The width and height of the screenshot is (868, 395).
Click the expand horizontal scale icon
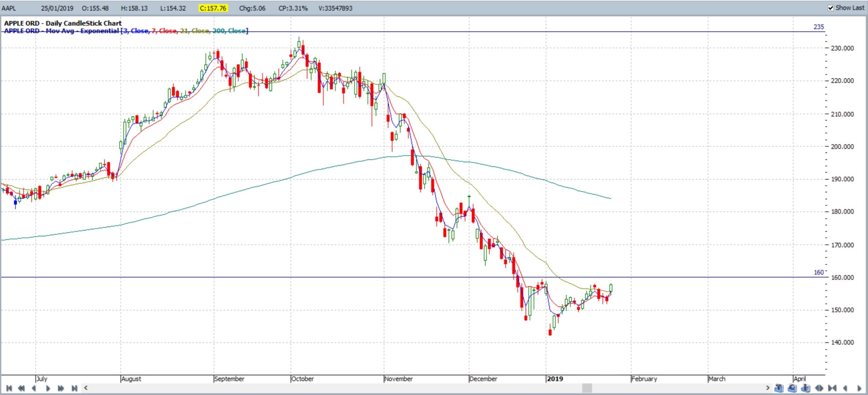[x=819, y=388]
